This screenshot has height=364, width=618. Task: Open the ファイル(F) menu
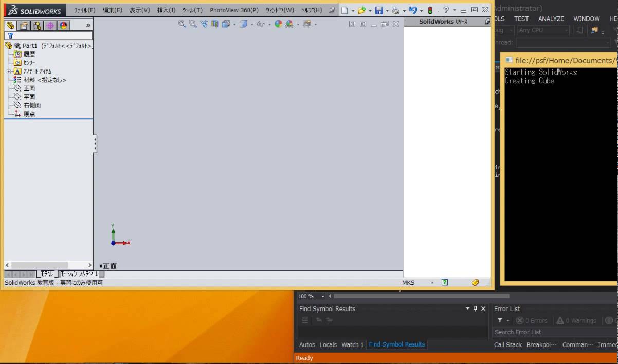[84, 10]
